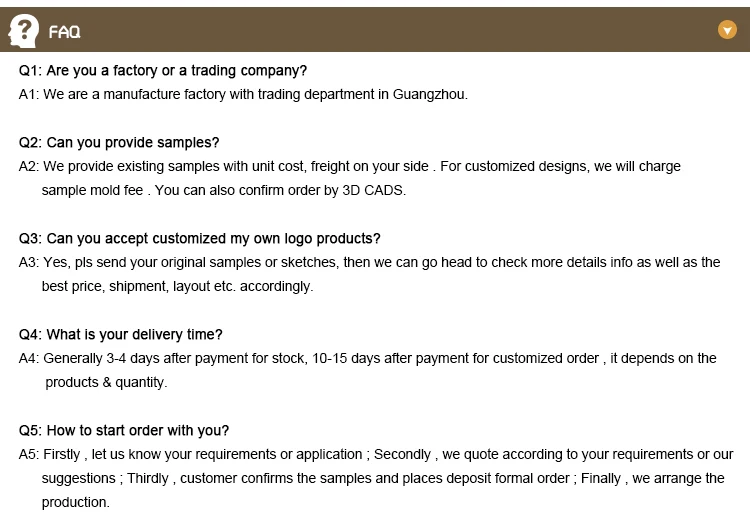Open the Q2 'Can you provide samples?' question
The width and height of the screenshot is (750, 523).
(x=119, y=143)
